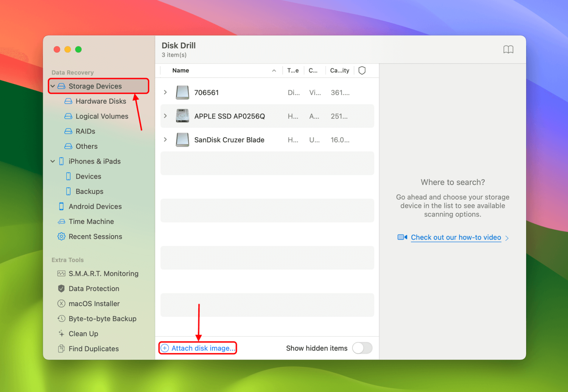Collapse the Storage Devices section
The image size is (568, 392).
point(53,86)
